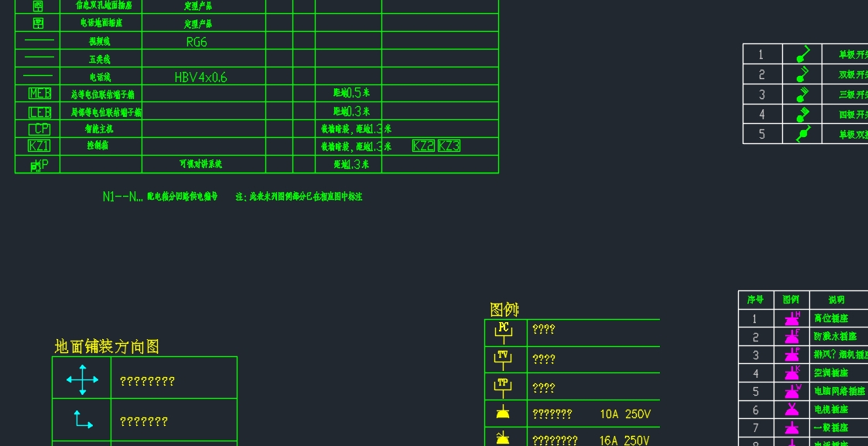This screenshot has height=446, width=868.
Task: Click the 总等电位联结端子箱 label
Action: coord(103,94)
